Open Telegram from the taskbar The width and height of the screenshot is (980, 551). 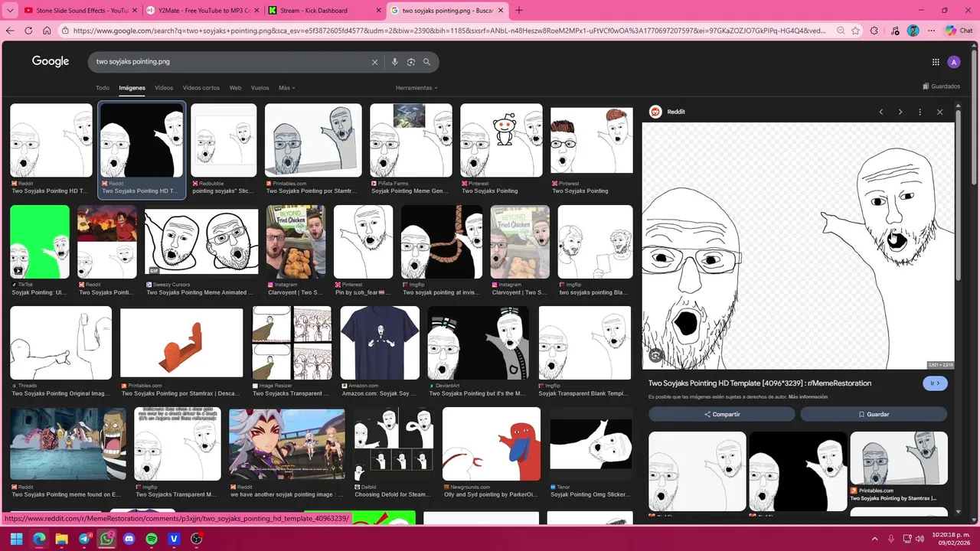pos(84,539)
